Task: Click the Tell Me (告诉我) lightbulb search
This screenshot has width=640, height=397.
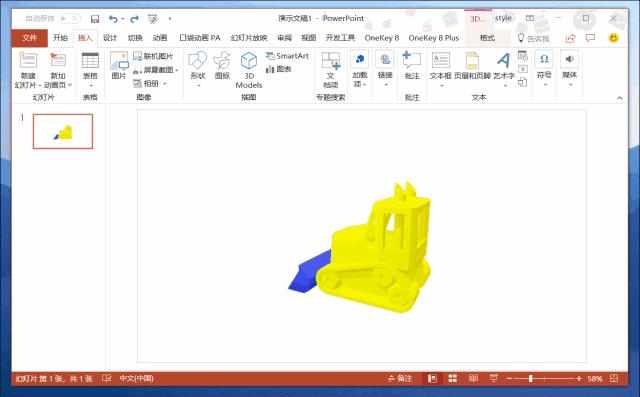Action: coord(534,38)
